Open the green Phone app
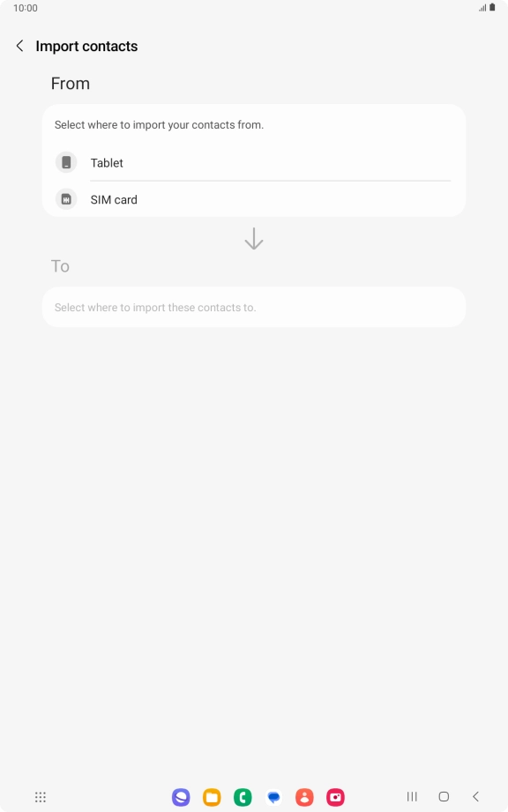The width and height of the screenshot is (508, 812). tap(243, 797)
